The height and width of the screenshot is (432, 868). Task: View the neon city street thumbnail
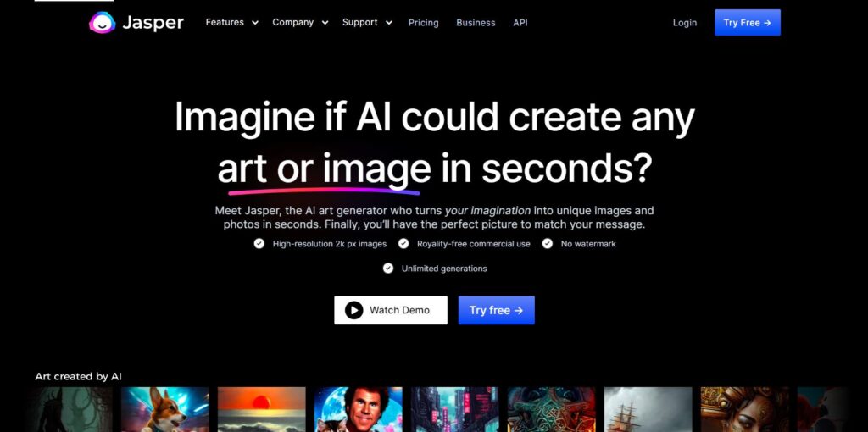454,409
